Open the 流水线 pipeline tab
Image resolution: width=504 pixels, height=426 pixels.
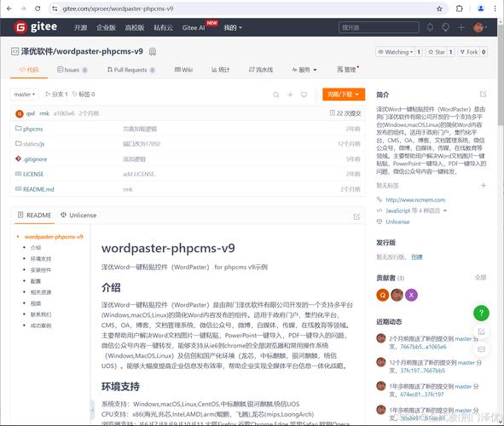click(261, 70)
